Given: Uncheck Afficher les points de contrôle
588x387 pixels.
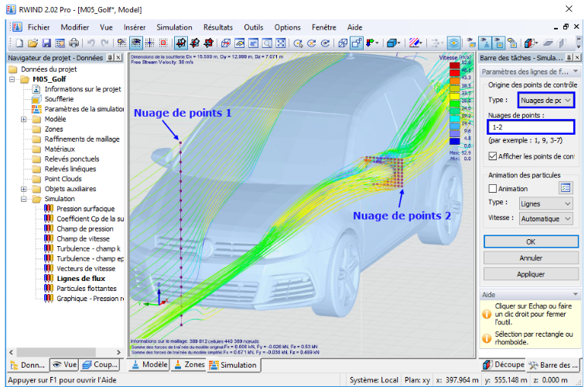Looking at the screenshot, I should tap(493, 156).
